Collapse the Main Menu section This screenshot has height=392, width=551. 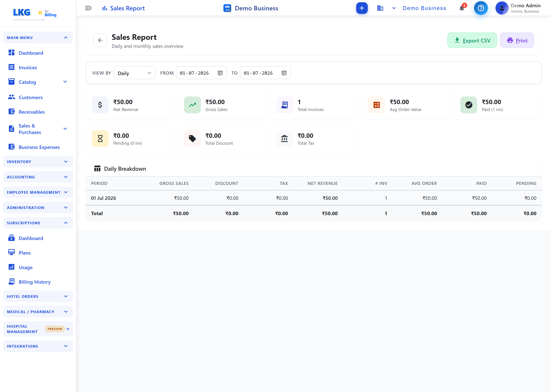point(38,38)
